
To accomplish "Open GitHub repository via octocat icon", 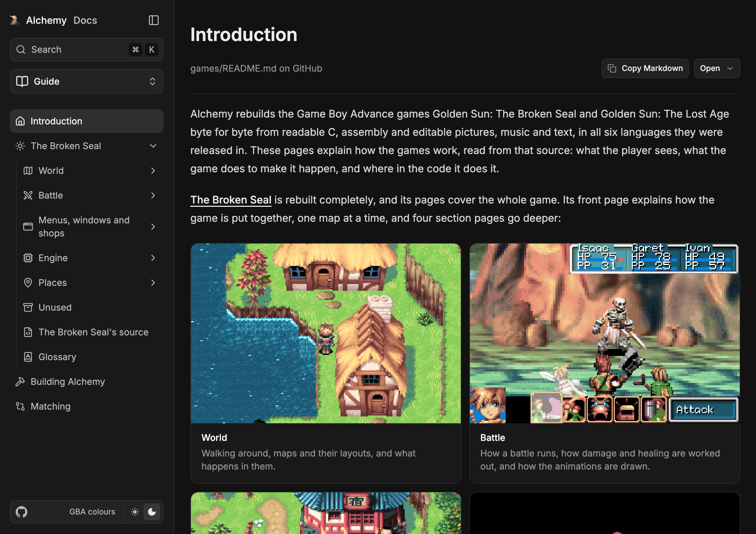I will 22,512.
